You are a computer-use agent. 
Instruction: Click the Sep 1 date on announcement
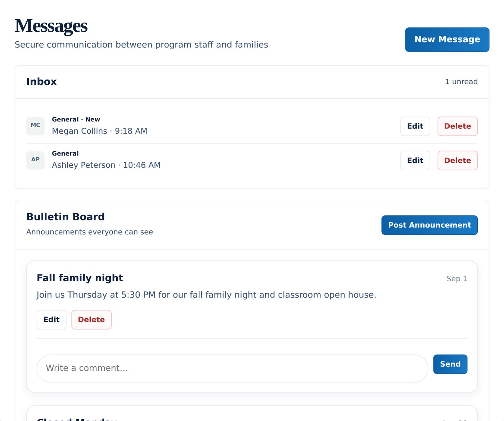(457, 279)
